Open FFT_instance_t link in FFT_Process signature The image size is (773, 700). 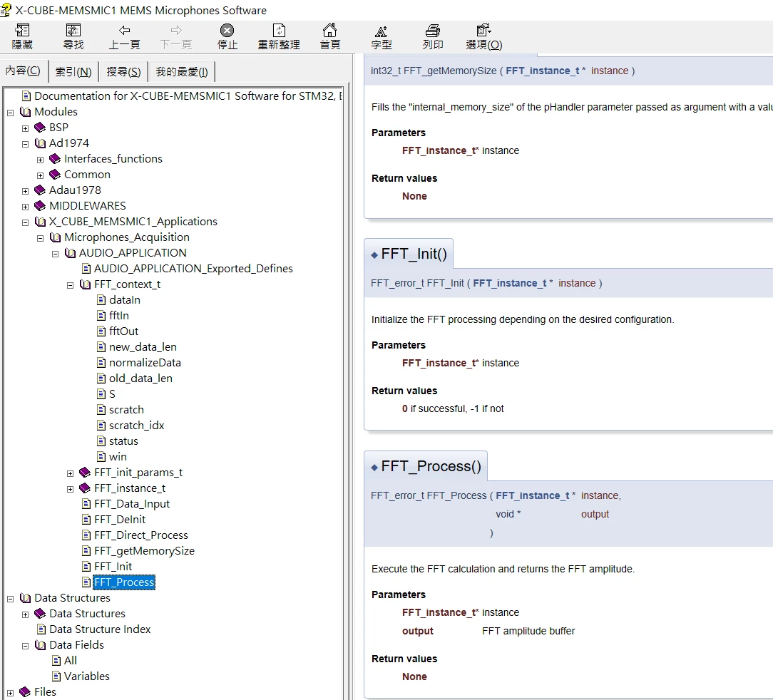(x=533, y=495)
